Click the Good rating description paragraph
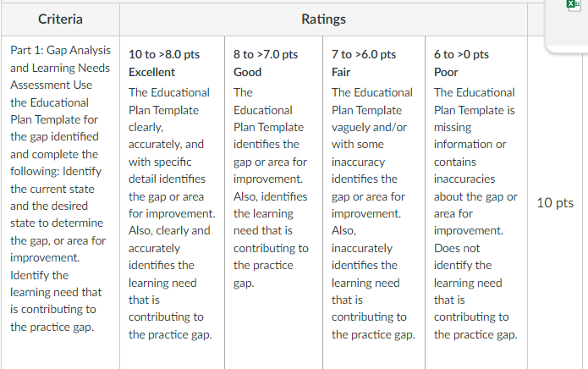The image size is (588, 369). (x=271, y=188)
